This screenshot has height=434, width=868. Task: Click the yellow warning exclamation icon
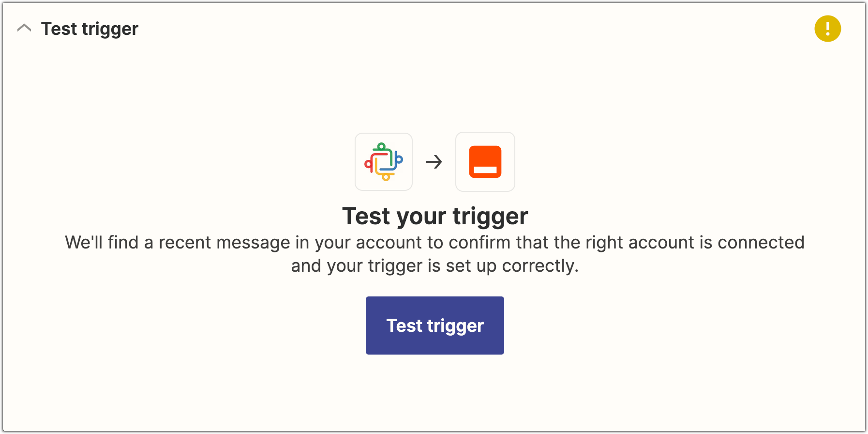click(827, 29)
